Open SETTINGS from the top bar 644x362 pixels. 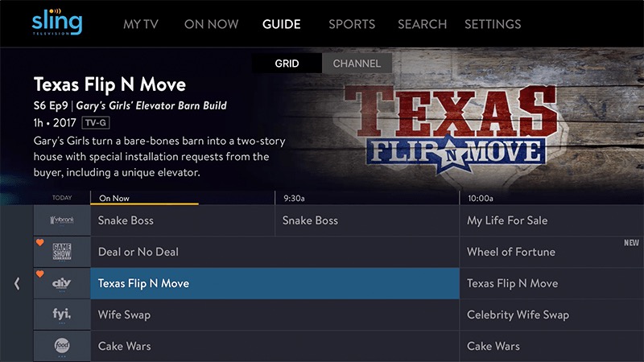pyautogui.click(x=493, y=24)
